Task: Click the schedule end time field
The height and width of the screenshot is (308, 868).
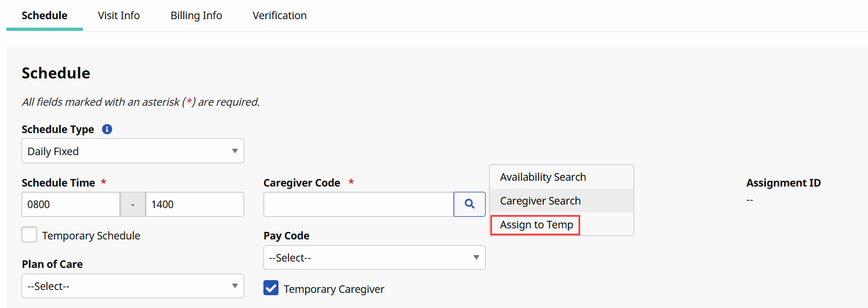Action: [x=194, y=204]
